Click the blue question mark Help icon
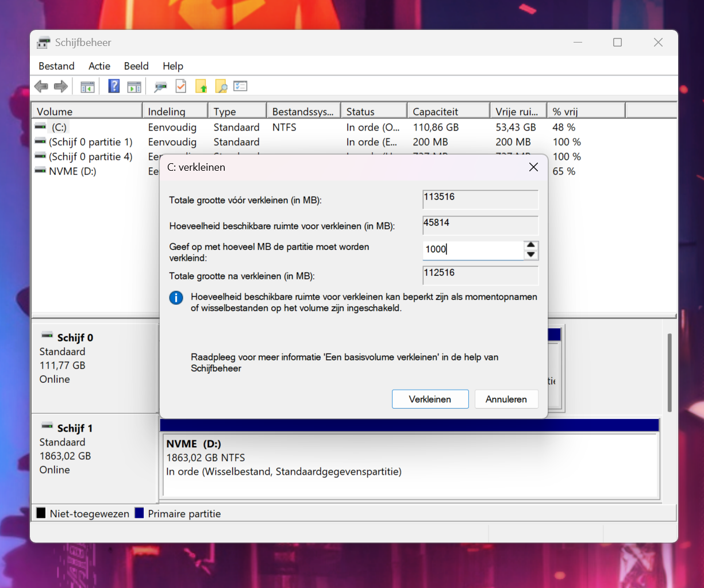The width and height of the screenshot is (704, 588). 114,87
